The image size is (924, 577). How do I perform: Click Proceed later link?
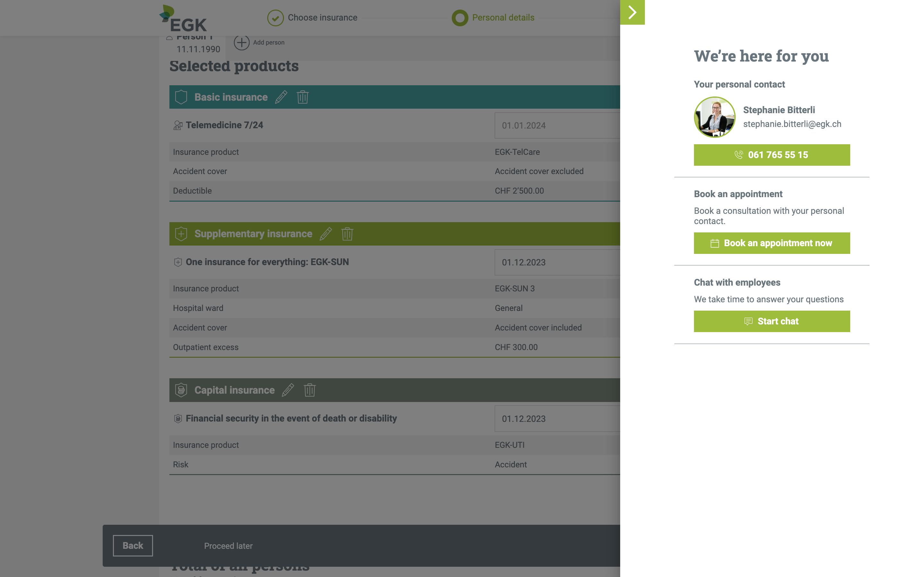pos(228,546)
